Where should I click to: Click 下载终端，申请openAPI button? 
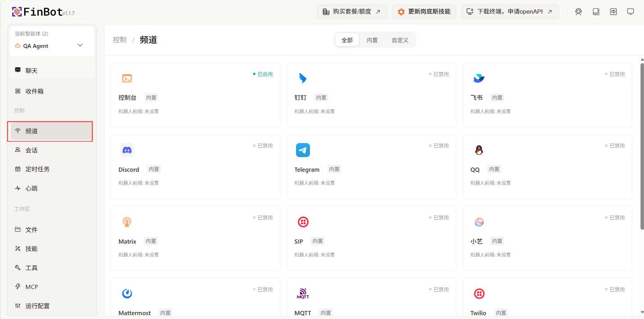pos(510,12)
